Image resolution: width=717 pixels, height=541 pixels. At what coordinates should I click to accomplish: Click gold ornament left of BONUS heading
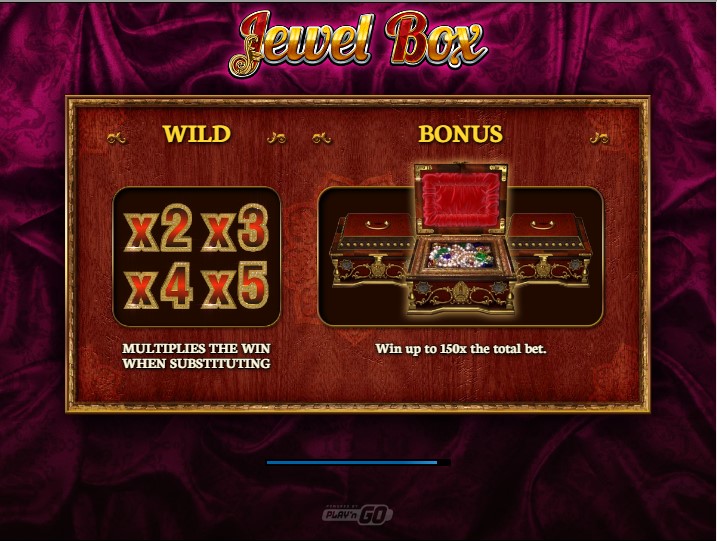coord(321,137)
